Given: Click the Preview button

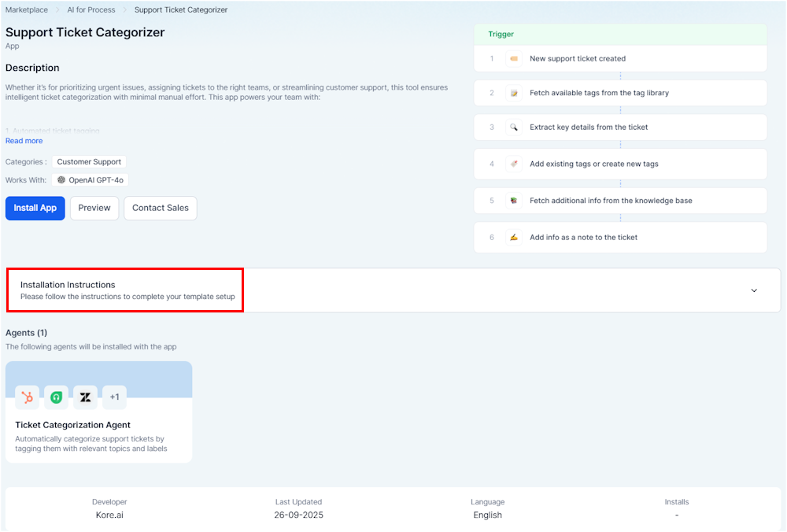Looking at the screenshot, I should click(x=94, y=209).
